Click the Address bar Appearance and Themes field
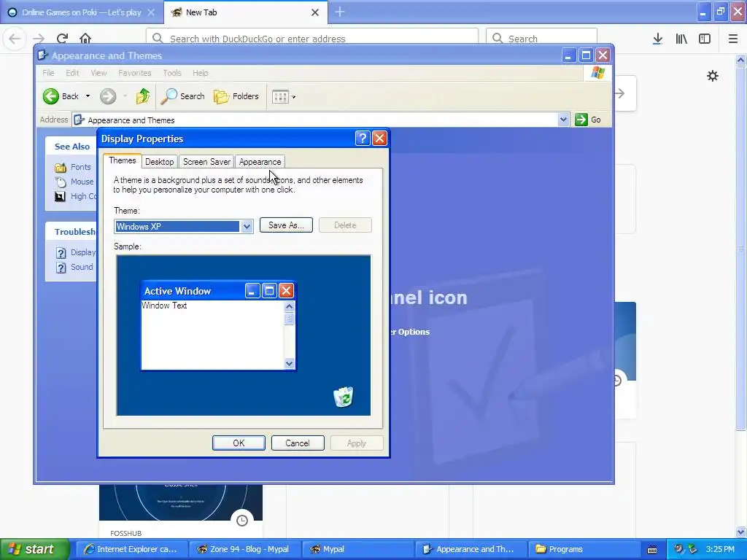 click(x=315, y=120)
